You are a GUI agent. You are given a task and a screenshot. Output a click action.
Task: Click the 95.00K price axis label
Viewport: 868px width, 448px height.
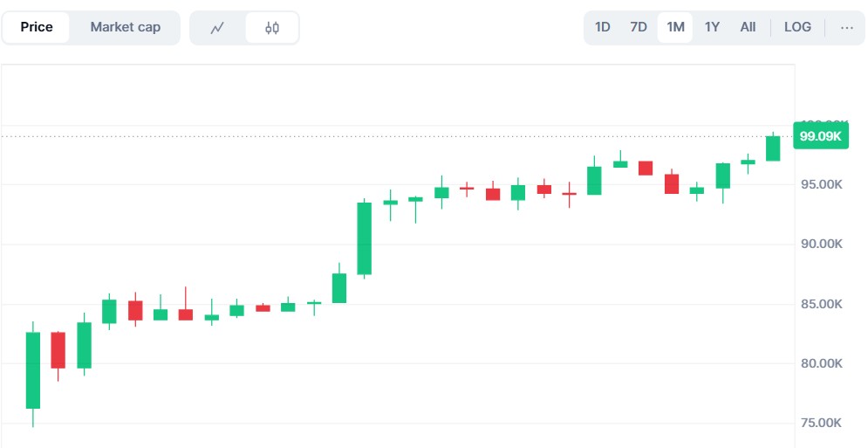[821, 184]
